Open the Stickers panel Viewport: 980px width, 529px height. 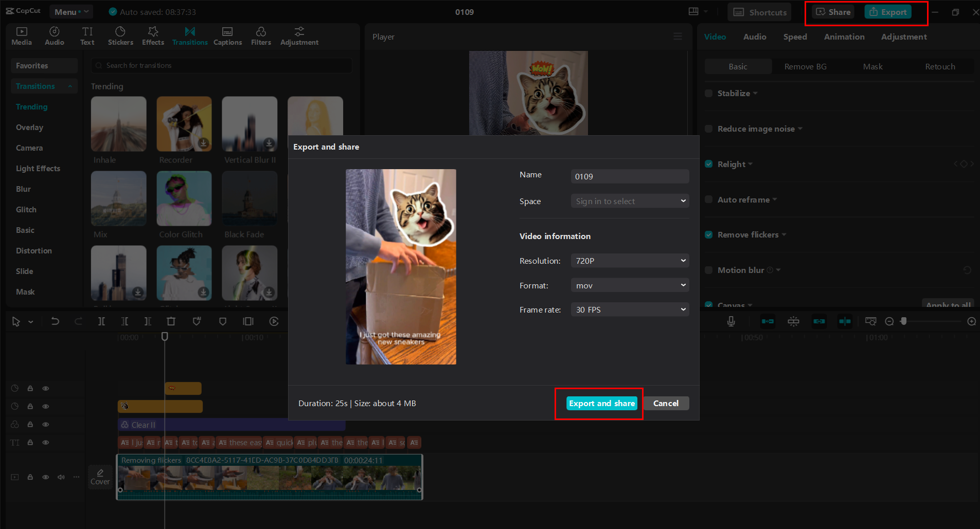120,35
